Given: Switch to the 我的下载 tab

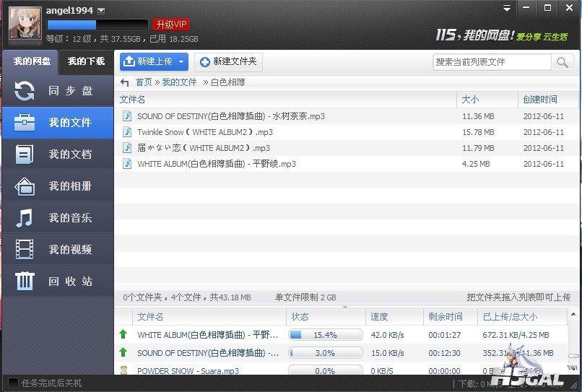Looking at the screenshot, I should pos(86,61).
